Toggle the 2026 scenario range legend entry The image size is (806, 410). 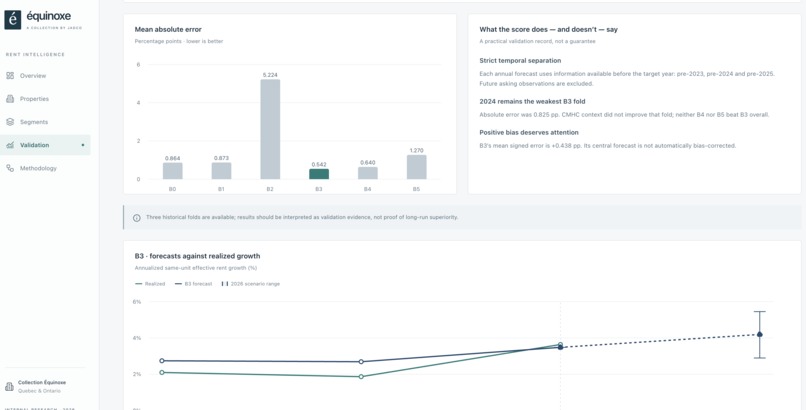250,284
